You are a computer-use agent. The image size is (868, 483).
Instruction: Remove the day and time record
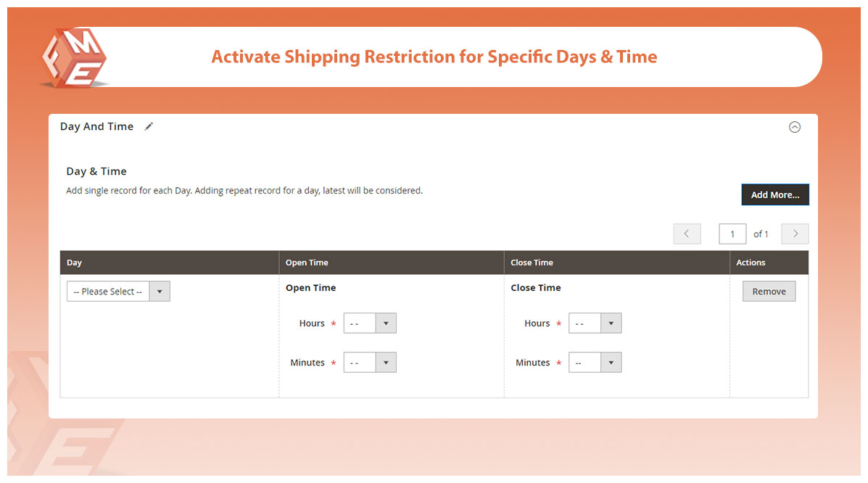769,292
